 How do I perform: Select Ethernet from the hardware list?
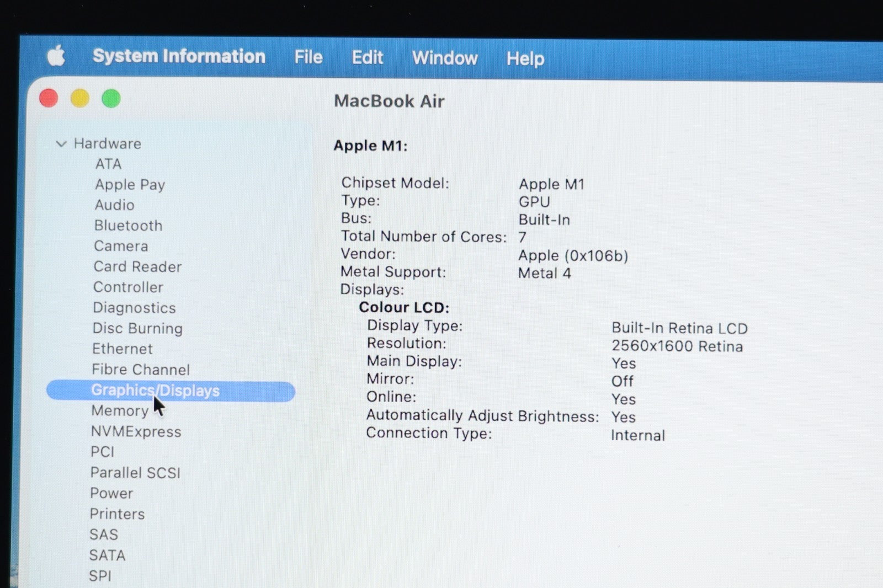122,349
